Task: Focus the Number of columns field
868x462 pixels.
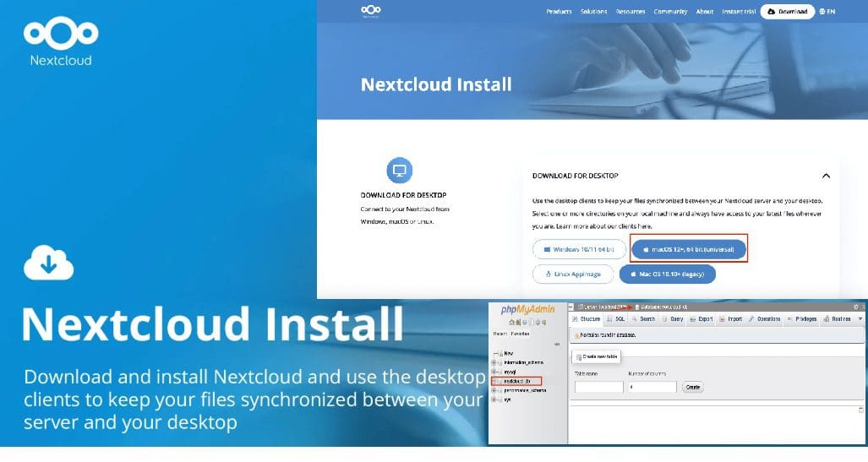Action: [652, 388]
